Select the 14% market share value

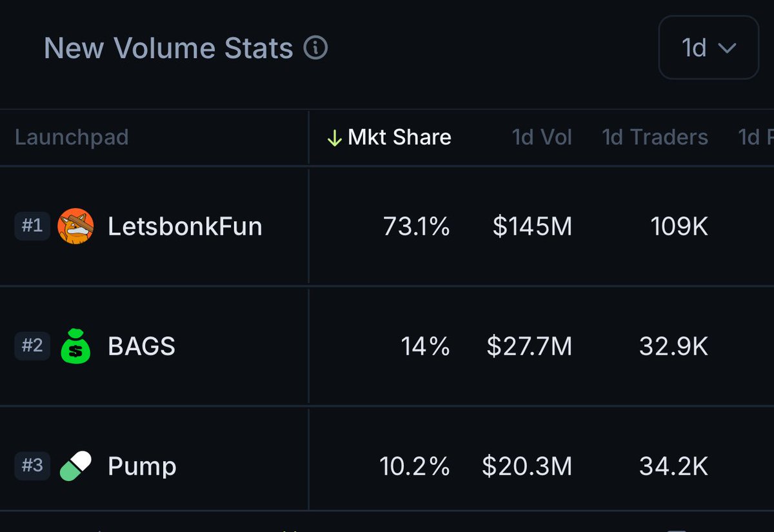point(426,346)
